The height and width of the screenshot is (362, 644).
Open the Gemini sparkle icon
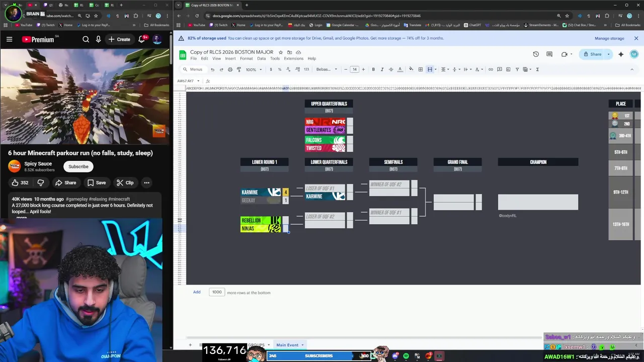point(621,54)
